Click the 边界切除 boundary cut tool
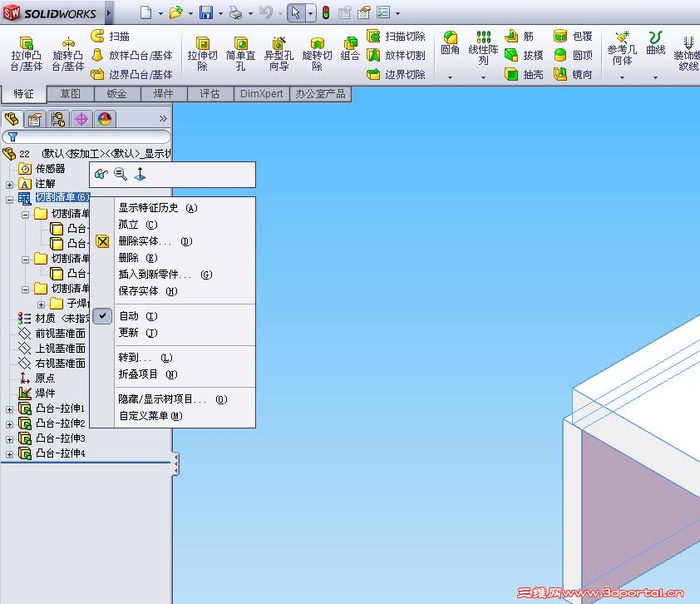 pos(396,74)
